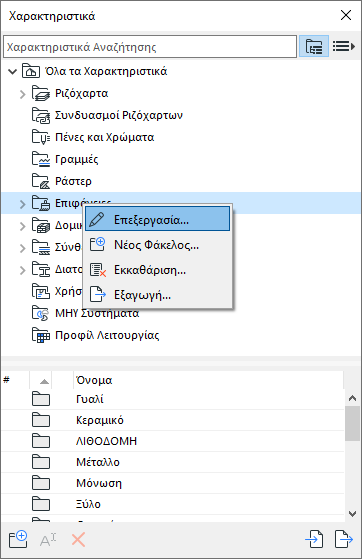
Task: Collapse the Όλα τα Χαρακτηριστικά root node
Action: click(x=12, y=72)
